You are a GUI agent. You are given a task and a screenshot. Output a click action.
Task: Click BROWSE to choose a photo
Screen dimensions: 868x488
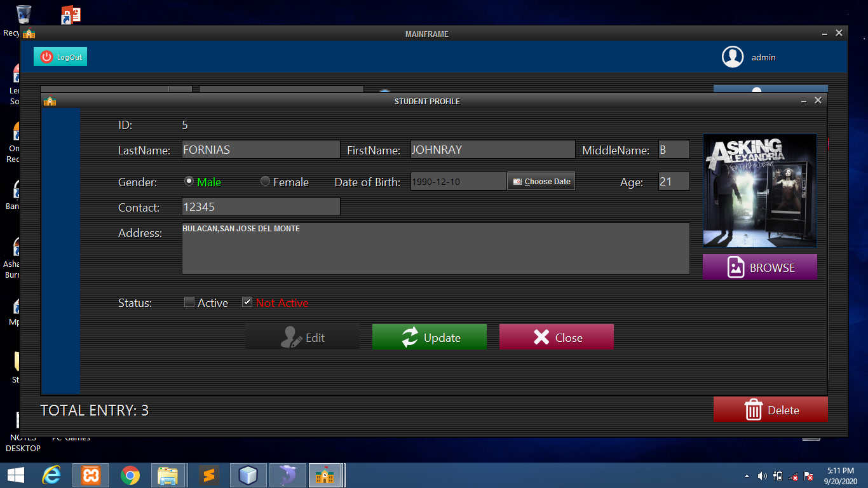click(759, 268)
